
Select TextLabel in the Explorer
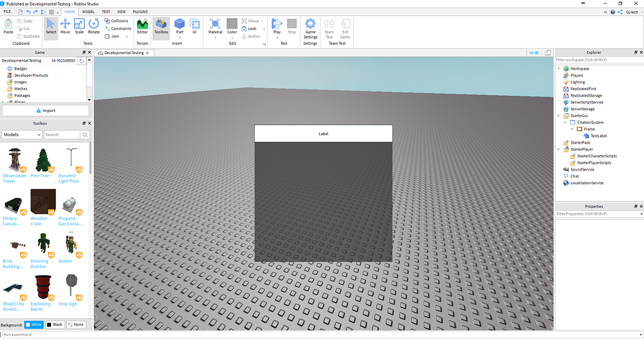[x=599, y=136]
